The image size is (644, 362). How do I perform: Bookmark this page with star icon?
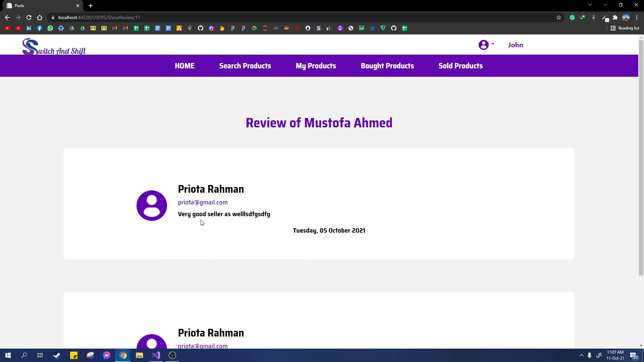pyautogui.click(x=559, y=17)
